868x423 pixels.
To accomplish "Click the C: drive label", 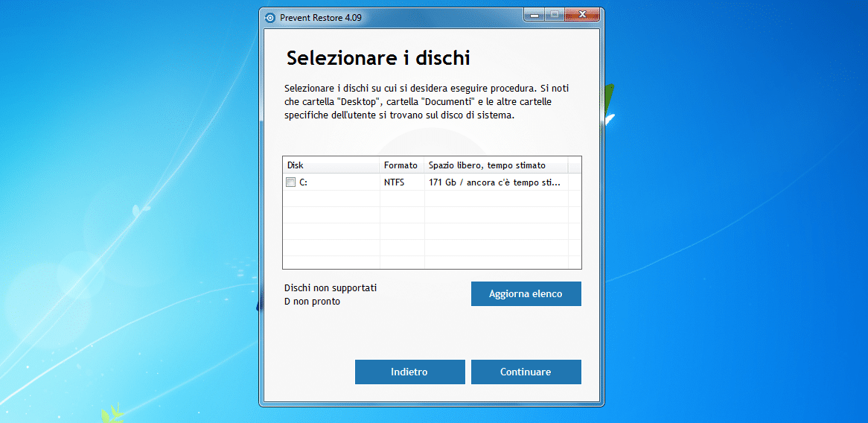I will (x=304, y=182).
